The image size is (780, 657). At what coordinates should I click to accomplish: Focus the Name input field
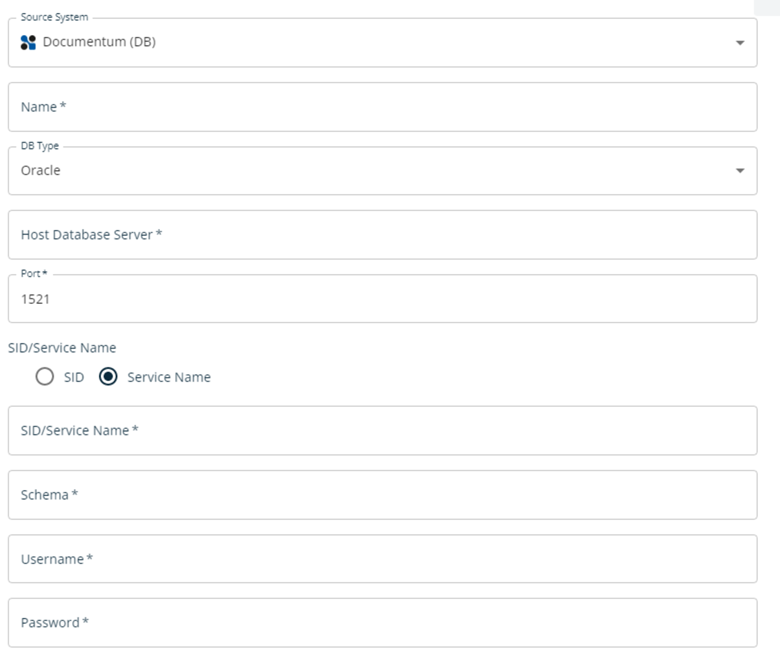pos(382,107)
